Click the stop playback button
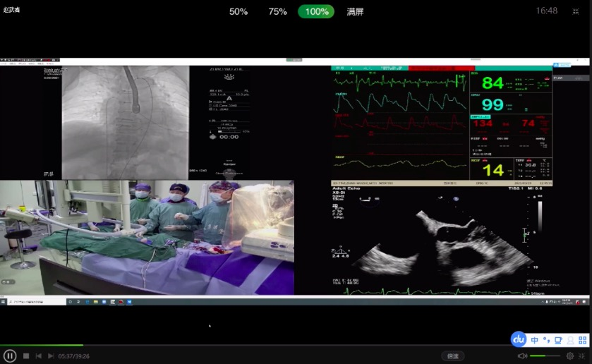 tap(26, 356)
